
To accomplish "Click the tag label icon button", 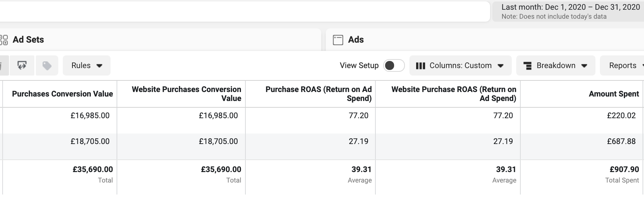I will 47,66.
